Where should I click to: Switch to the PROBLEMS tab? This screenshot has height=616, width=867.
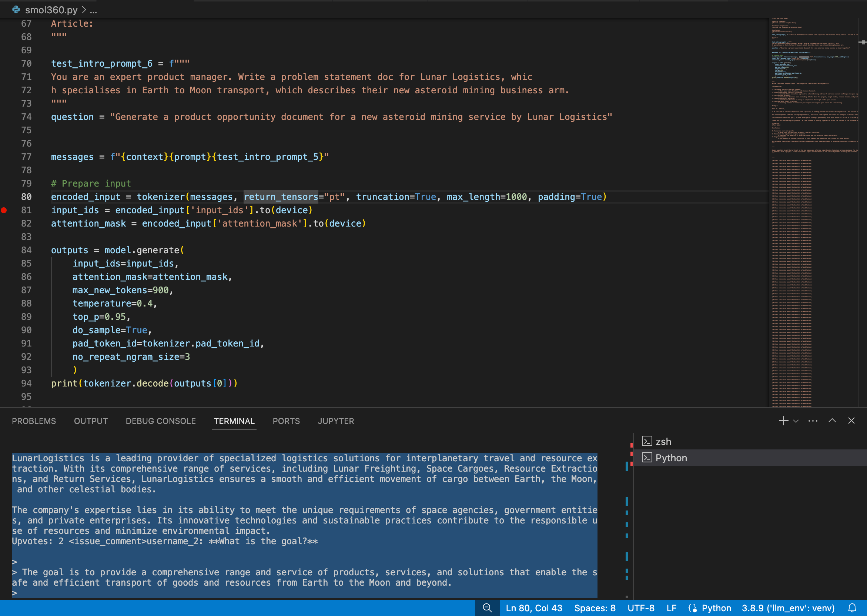tap(34, 421)
